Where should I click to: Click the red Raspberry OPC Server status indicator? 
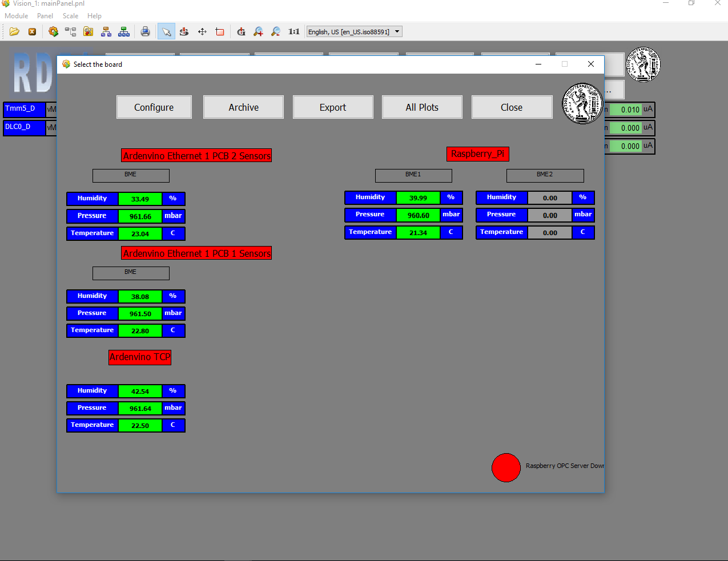506,467
